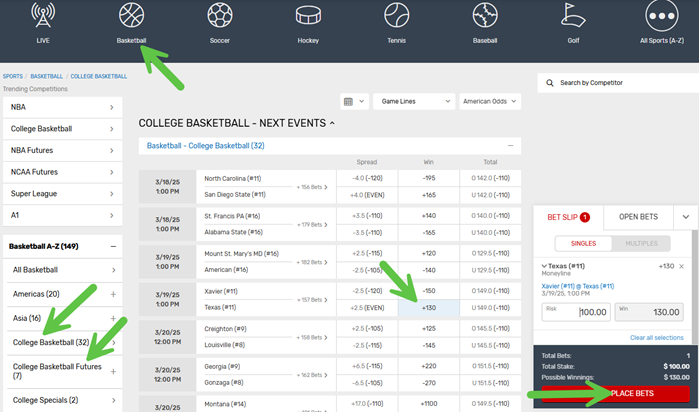Image resolution: width=700 pixels, height=412 pixels.
Task: Open the All Sports A-Z icon
Action: 661,15
